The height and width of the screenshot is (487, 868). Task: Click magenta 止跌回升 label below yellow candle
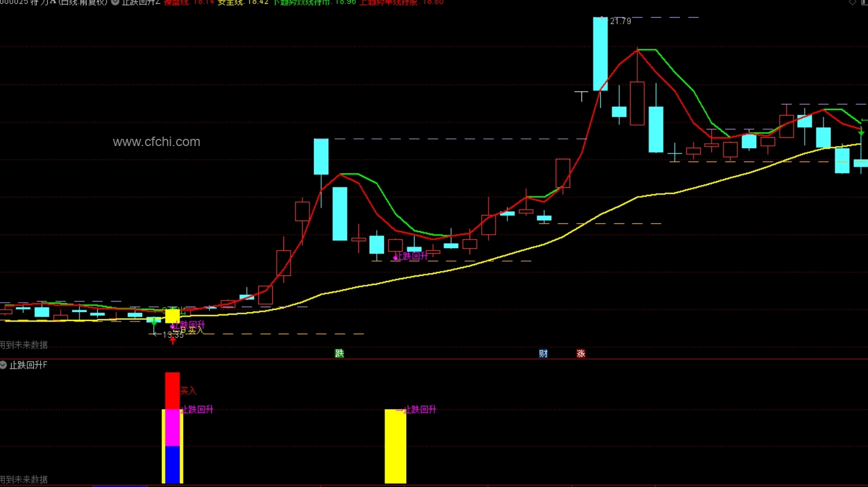click(189, 324)
